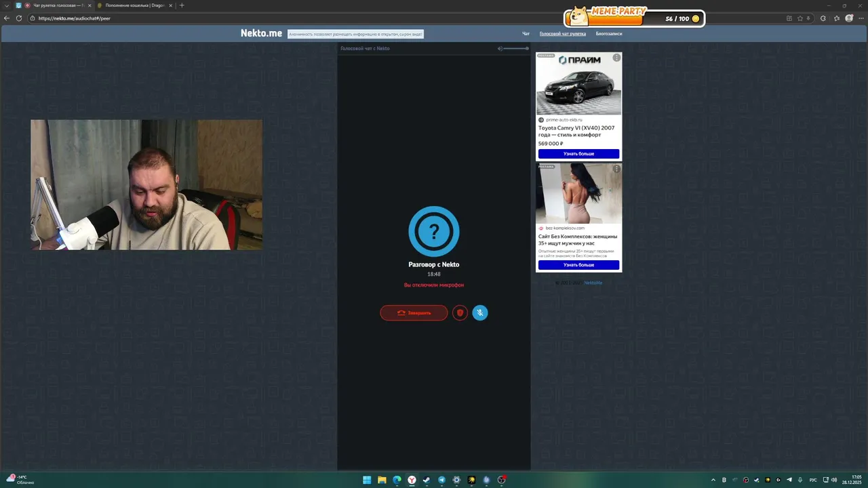
Task: Open the clock and date panel
Action: pos(853,480)
